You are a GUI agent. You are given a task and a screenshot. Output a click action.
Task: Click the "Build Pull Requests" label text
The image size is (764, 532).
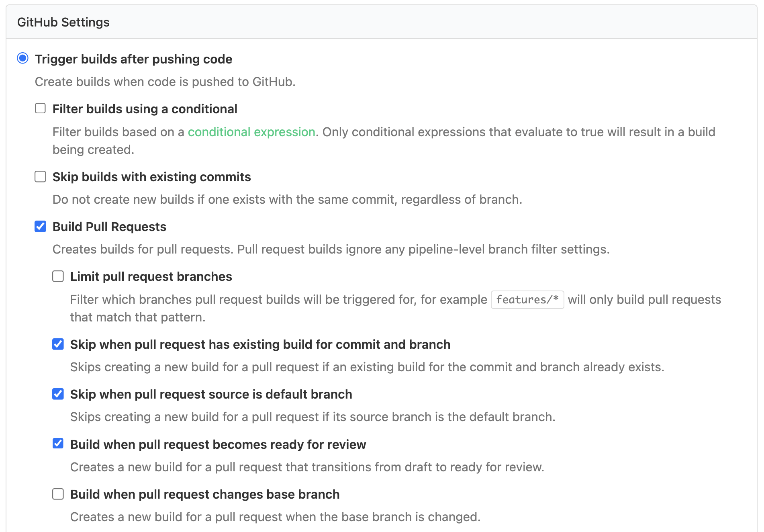pos(109,227)
